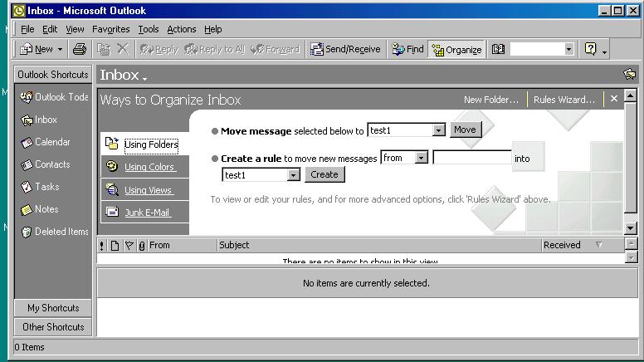The image size is (644, 362).
Task: Click the message list scroll up arrow
Action: (631, 244)
